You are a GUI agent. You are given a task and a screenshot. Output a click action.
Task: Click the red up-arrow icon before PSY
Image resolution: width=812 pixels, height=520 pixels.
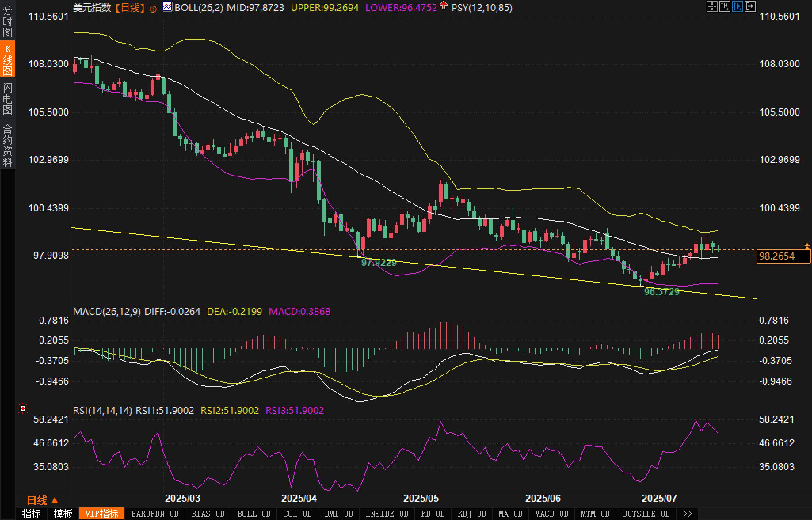pyautogui.click(x=444, y=6)
